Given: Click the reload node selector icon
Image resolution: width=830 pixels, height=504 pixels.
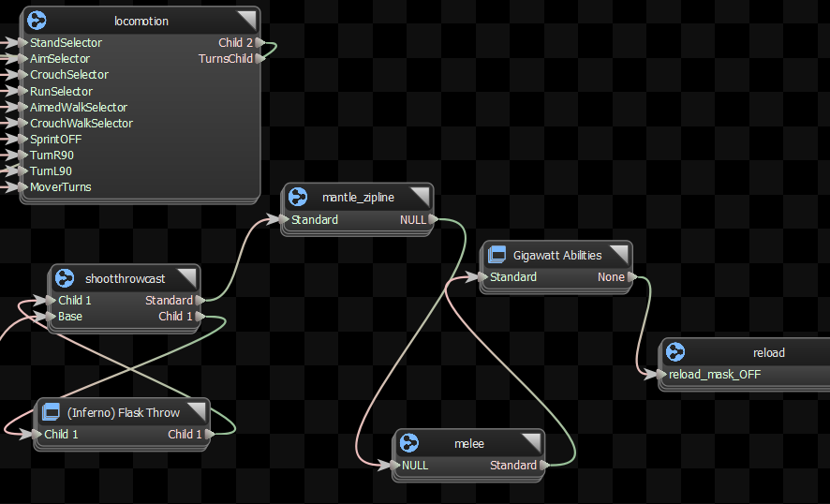Looking at the screenshot, I should pyautogui.click(x=674, y=352).
